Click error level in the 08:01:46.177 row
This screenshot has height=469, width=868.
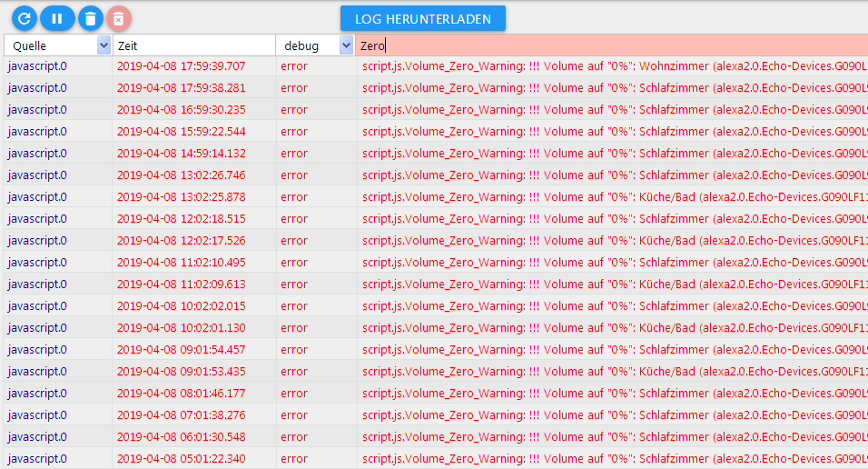point(294,393)
